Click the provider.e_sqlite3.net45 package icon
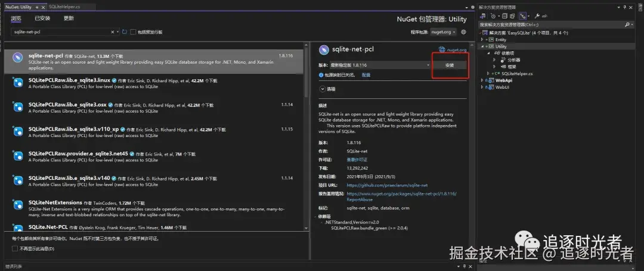This screenshot has height=271, width=644. coord(18,156)
